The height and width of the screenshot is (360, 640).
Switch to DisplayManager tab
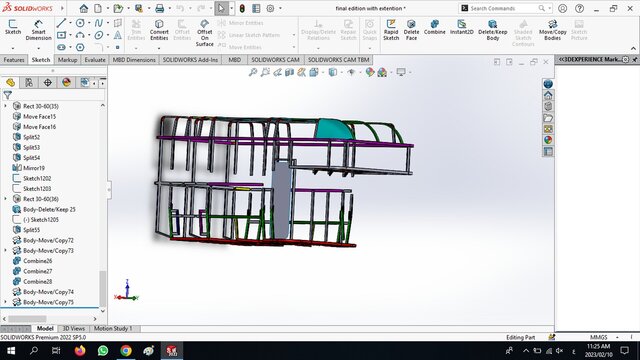[66, 82]
